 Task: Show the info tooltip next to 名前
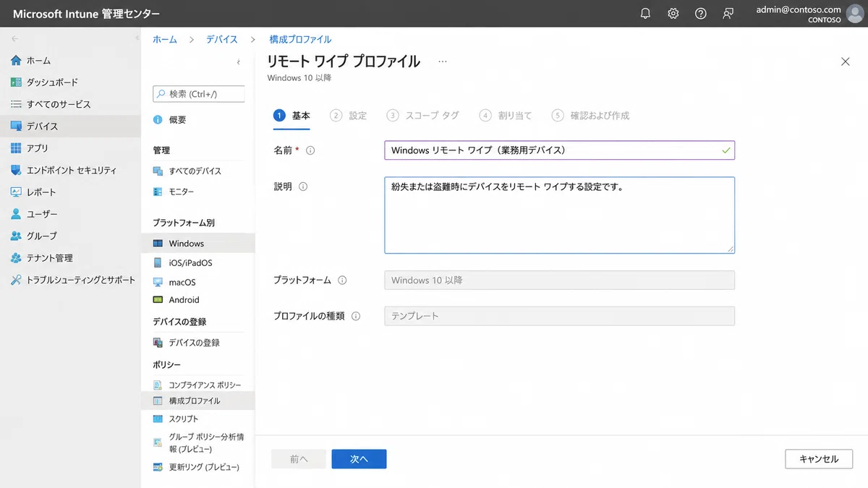point(310,151)
